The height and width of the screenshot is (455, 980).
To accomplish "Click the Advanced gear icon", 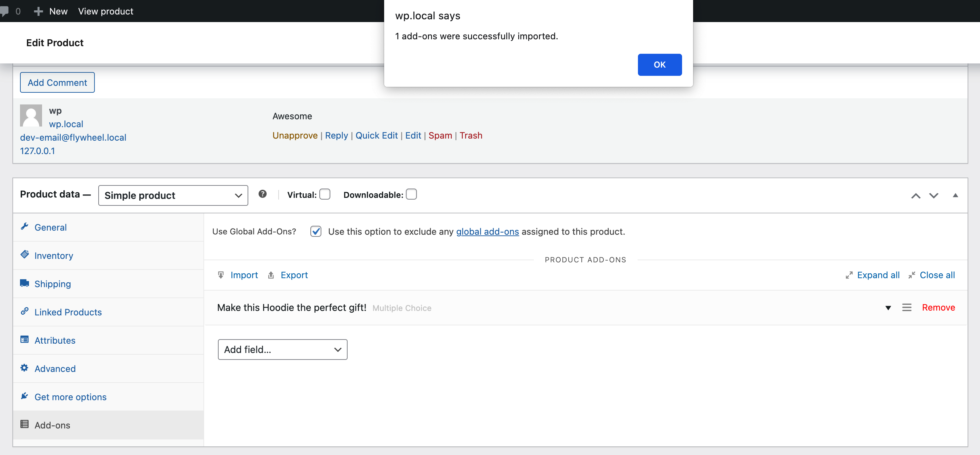I will [25, 368].
